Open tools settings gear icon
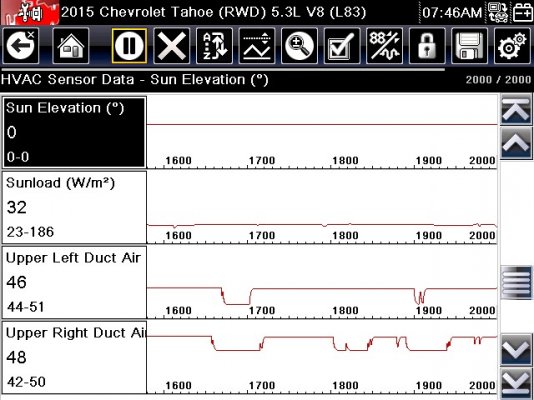The height and width of the screenshot is (400, 534). pyautogui.click(x=512, y=46)
